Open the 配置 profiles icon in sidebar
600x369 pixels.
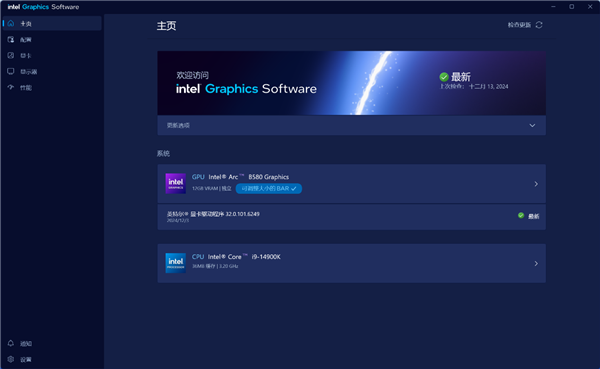(x=11, y=39)
